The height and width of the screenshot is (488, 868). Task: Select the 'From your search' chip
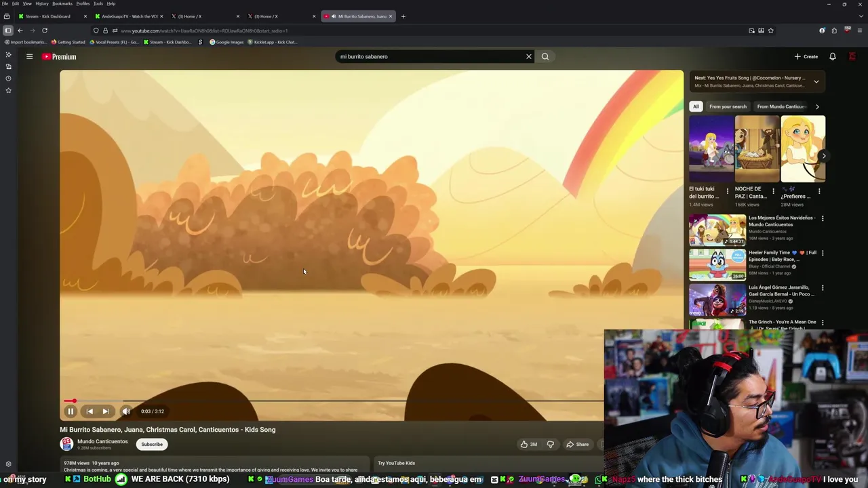coord(728,106)
